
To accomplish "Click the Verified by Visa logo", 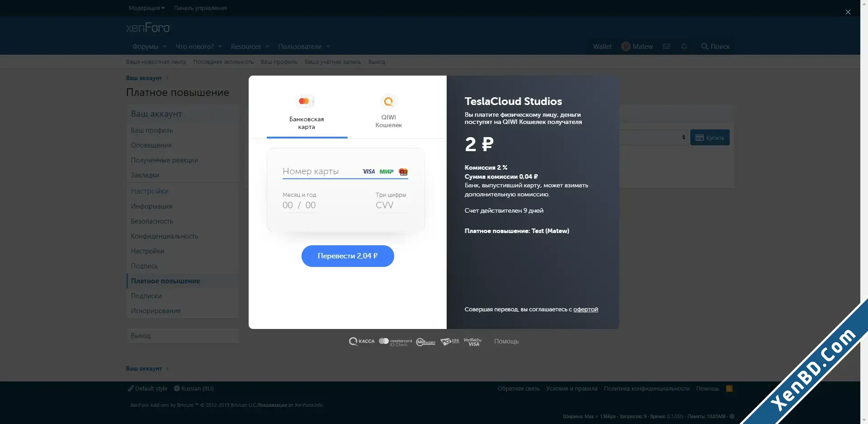I will [x=473, y=342].
